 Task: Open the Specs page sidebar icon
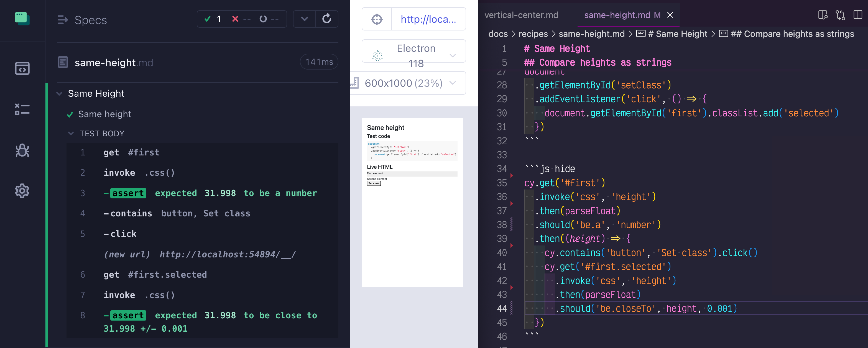coord(22,68)
